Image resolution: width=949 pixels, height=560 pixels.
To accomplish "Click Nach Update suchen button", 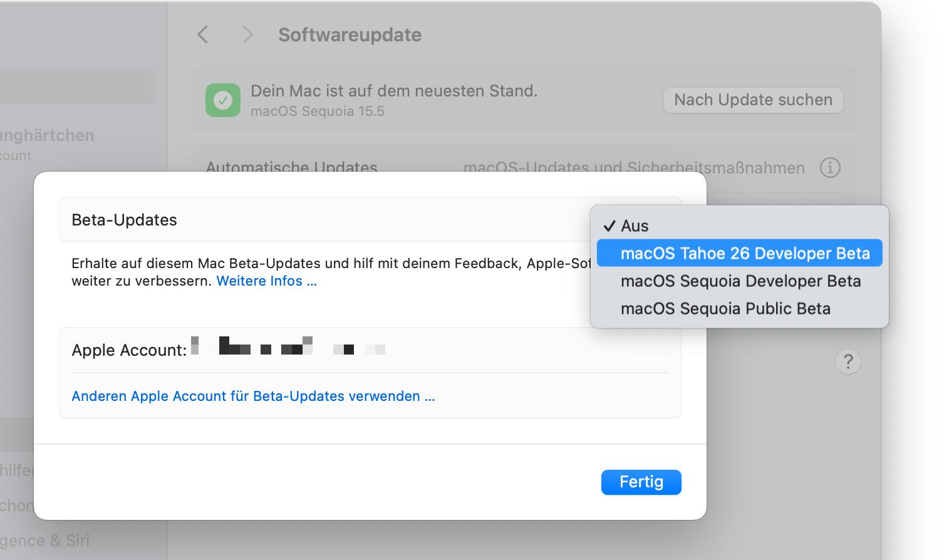I will pos(753,100).
